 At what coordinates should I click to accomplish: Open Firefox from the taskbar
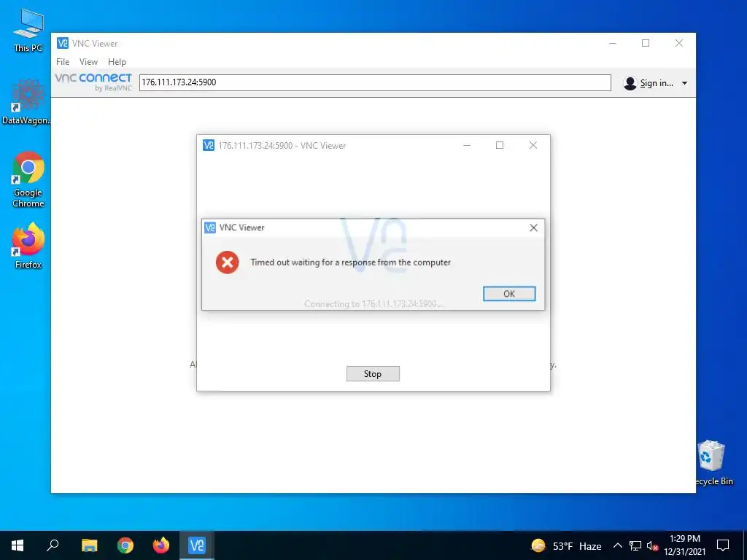pos(161,545)
